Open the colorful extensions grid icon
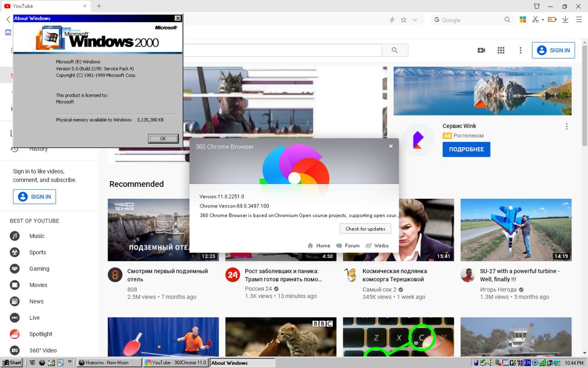This screenshot has height=368, width=588. coord(523,20)
